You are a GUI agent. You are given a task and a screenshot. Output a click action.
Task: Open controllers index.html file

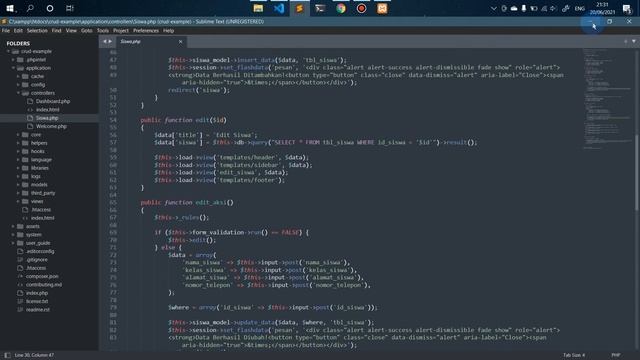point(47,110)
